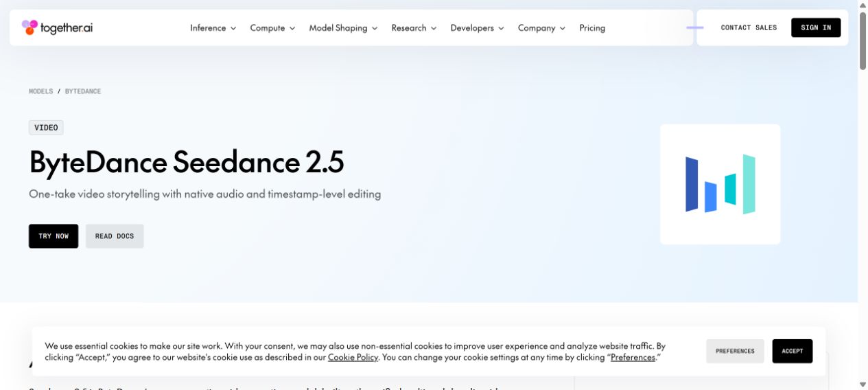Expand the Compute dropdown
The height and width of the screenshot is (390, 868).
(x=272, y=28)
